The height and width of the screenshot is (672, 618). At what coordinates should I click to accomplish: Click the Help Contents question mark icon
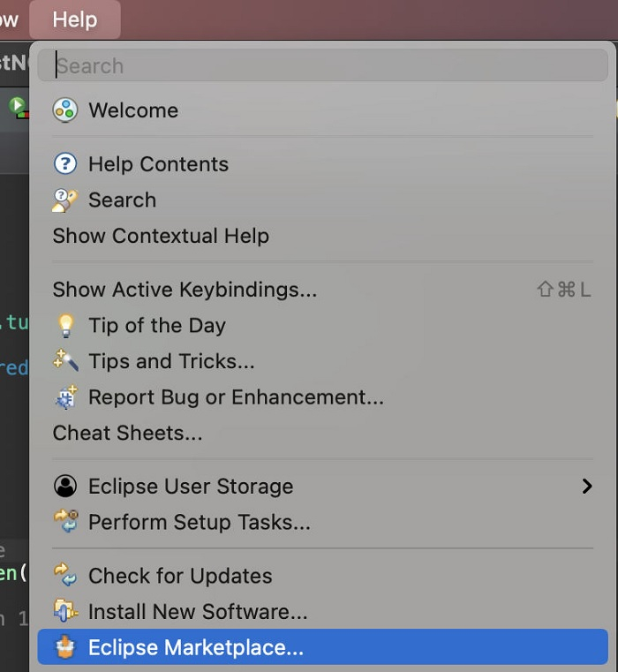65,164
